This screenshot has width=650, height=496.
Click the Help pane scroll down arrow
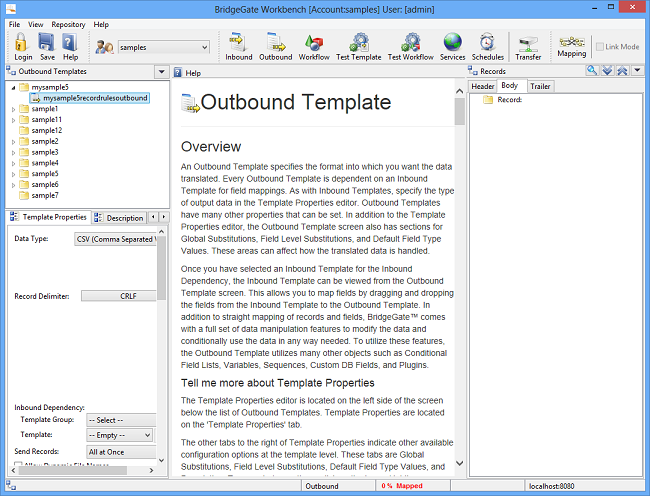459,463
